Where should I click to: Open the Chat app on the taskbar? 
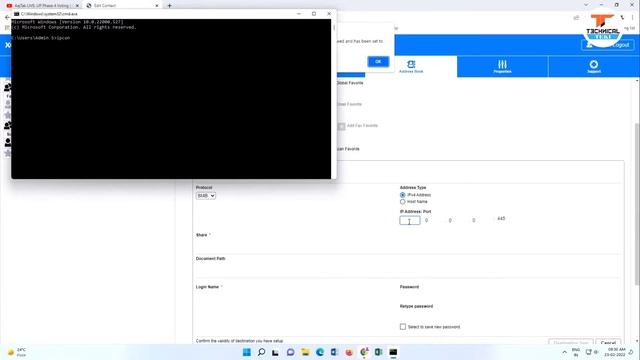(290, 352)
